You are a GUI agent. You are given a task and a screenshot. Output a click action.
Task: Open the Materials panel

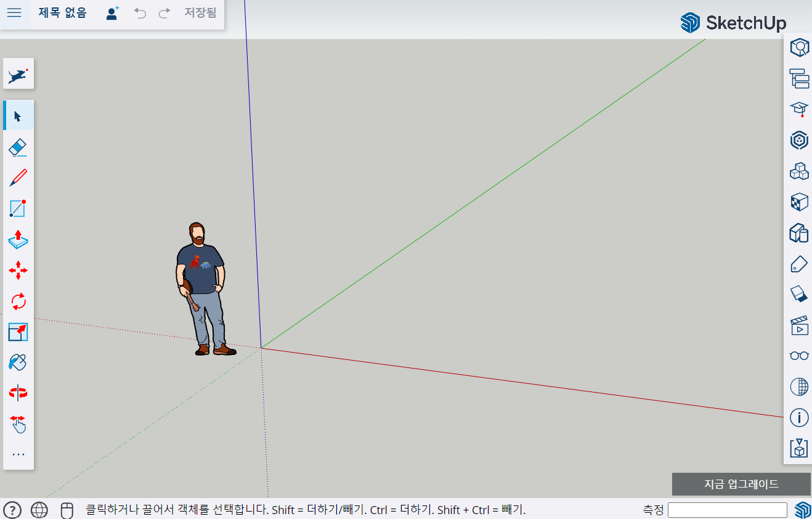(x=798, y=202)
